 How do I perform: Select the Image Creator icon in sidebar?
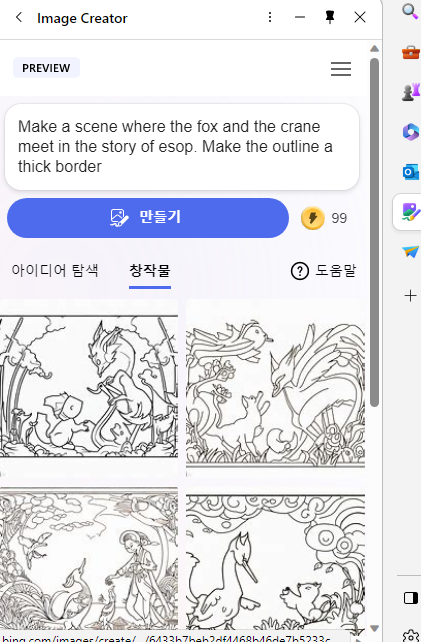(410, 212)
